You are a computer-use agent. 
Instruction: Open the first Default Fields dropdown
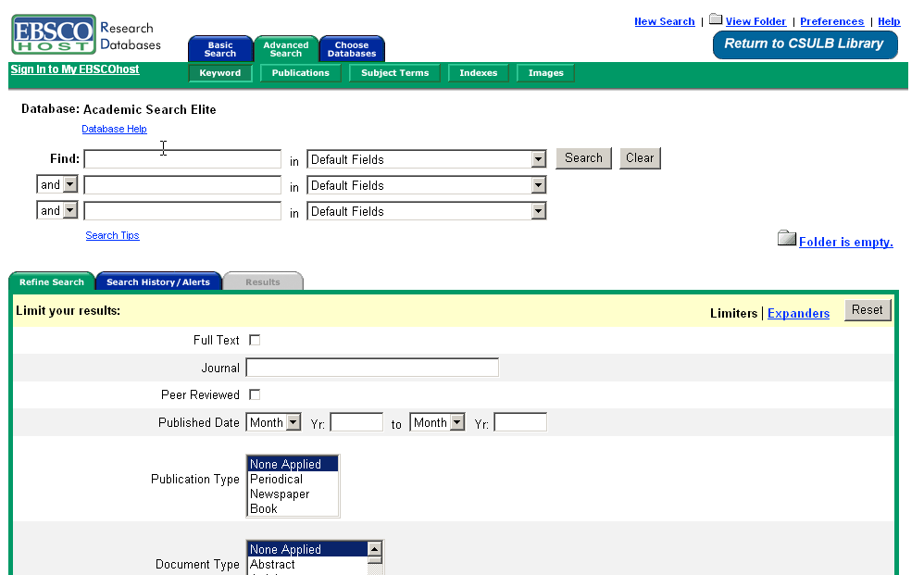tap(427, 159)
